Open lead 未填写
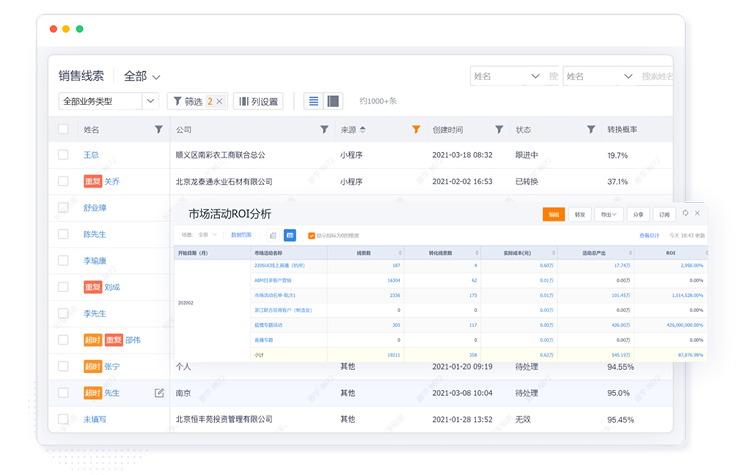744x475 pixels. point(95,419)
